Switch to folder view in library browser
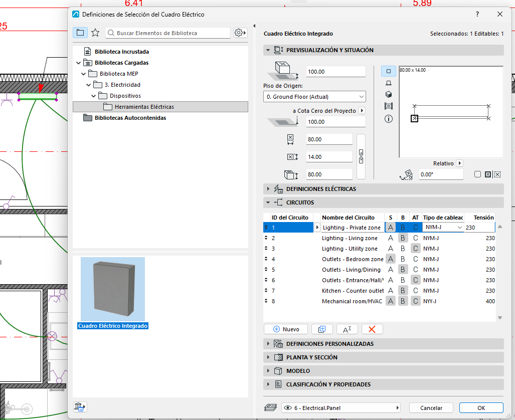The image size is (515, 420). [x=80, y=33]
